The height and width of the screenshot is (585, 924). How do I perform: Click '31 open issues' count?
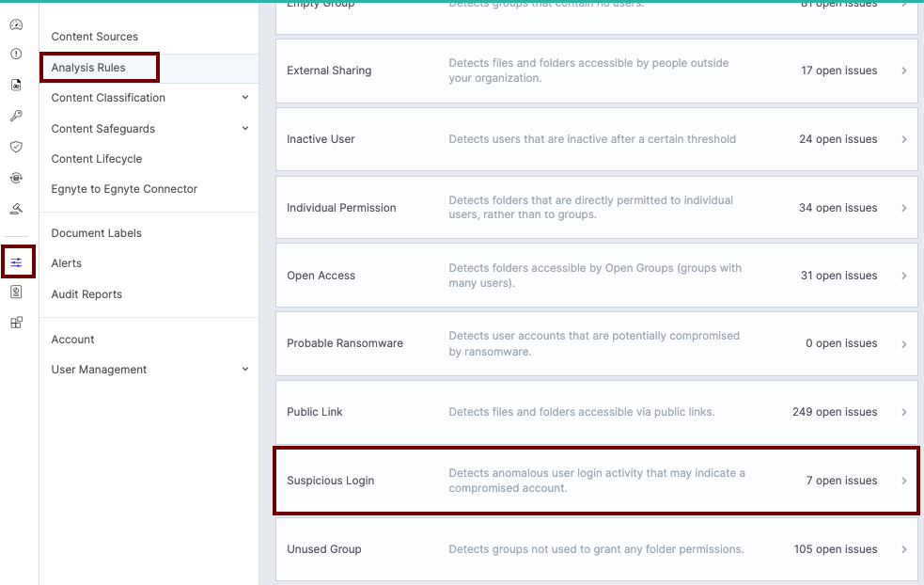(x=839, y=276)
